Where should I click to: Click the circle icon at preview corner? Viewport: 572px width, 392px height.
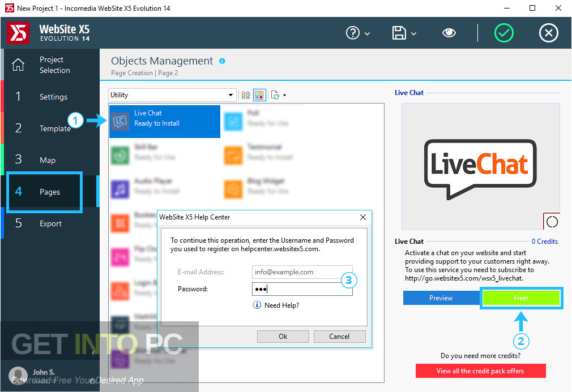(552, 222)
